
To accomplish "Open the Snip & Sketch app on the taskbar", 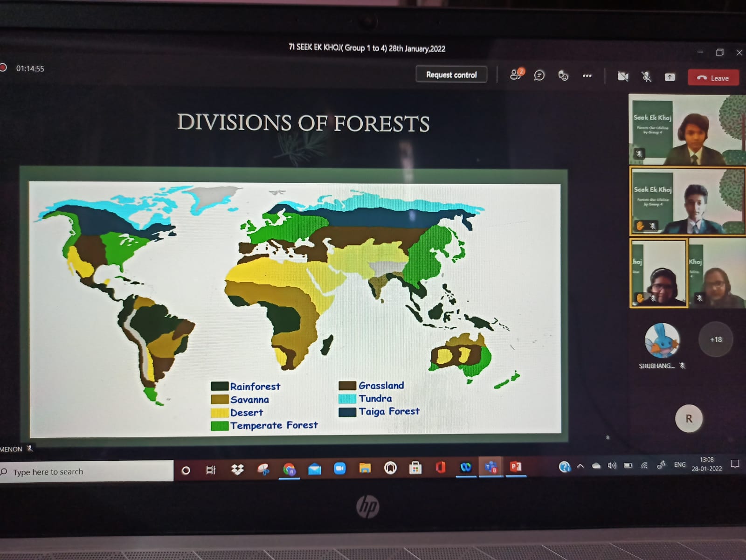I will [x=263, y=469].
